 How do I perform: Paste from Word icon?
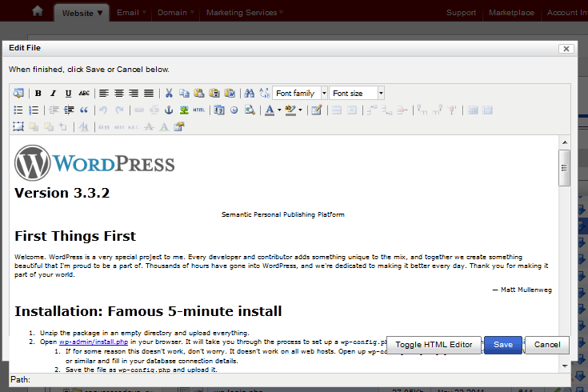pos(230,93)
